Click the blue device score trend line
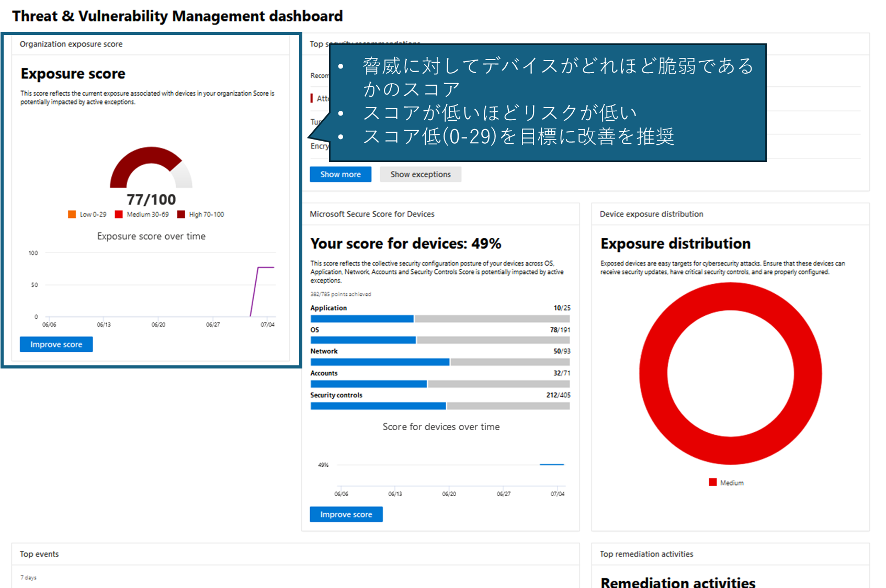This screenshot has height=588, width=886. (x=552, y=464)
